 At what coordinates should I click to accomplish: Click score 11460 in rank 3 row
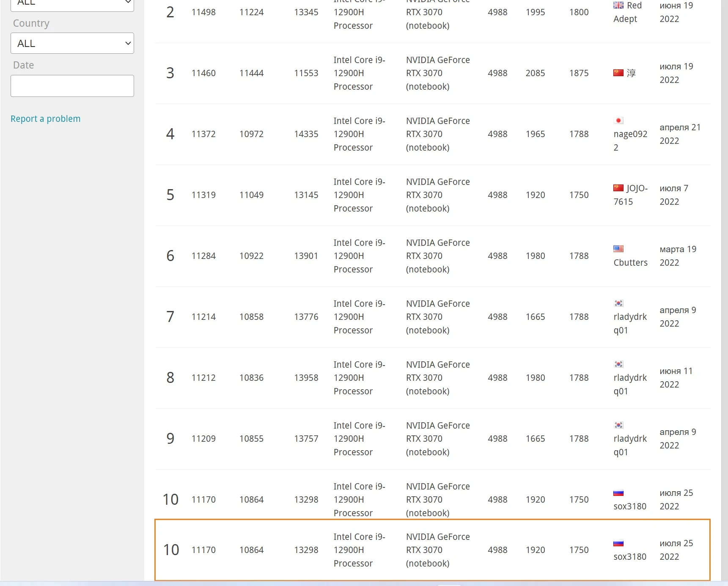(x=203, y=73)
